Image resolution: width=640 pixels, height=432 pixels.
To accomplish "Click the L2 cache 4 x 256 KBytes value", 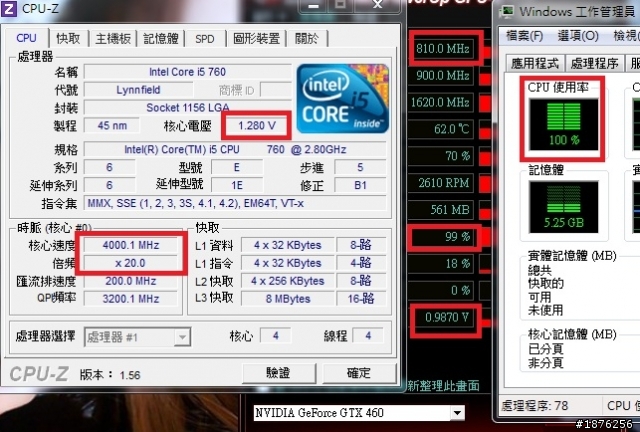I will point(288,281).
